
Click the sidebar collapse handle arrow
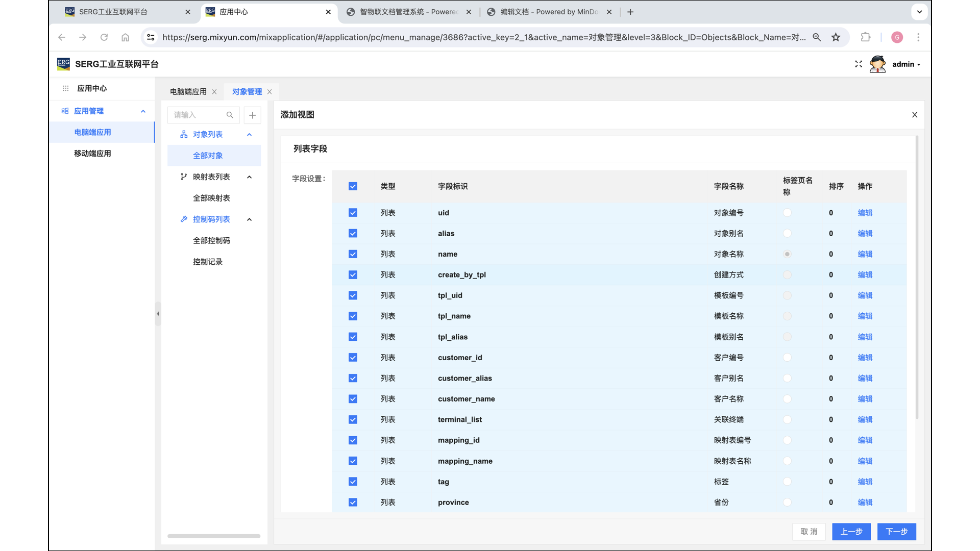point(158,314)
